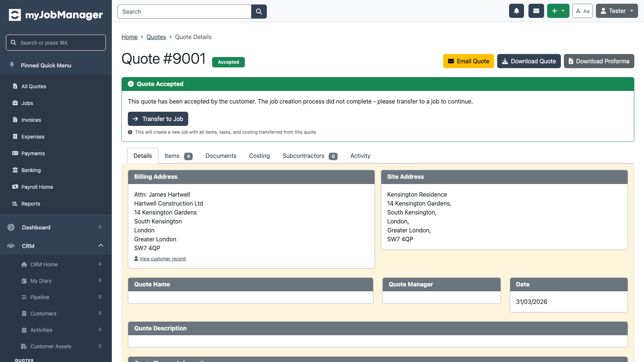644x362 pixels.
Task: Click the "SW7 4QP" billing postcode text
Action: [x=147, y=248]
